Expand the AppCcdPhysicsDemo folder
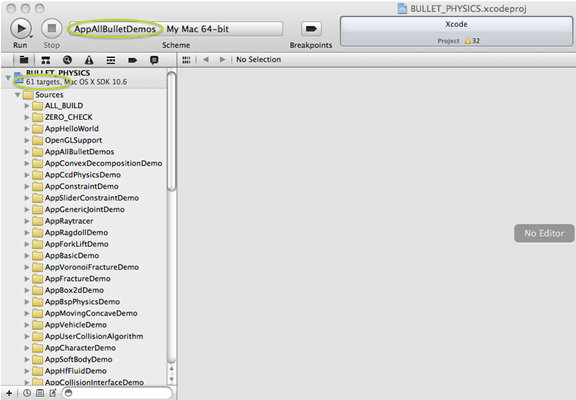This screenshot has height=400, width=576. pos(27,175)
